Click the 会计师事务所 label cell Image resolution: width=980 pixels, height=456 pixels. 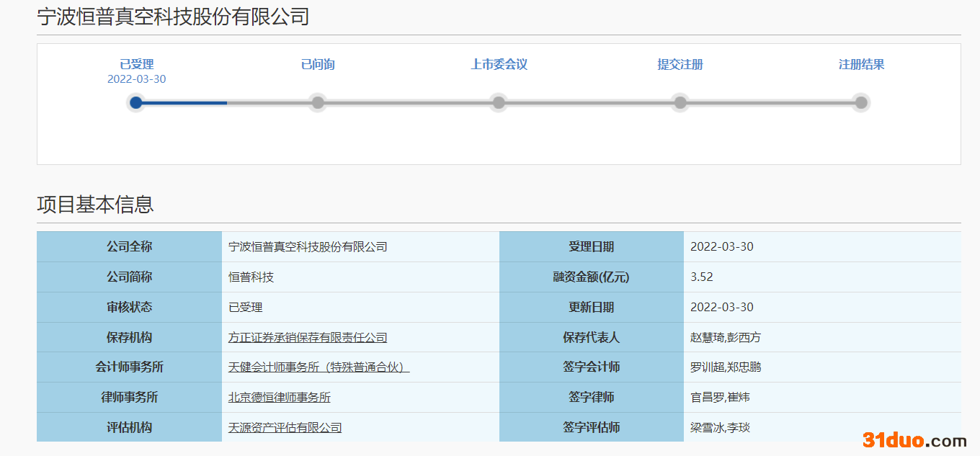click(x=130, y=367)
